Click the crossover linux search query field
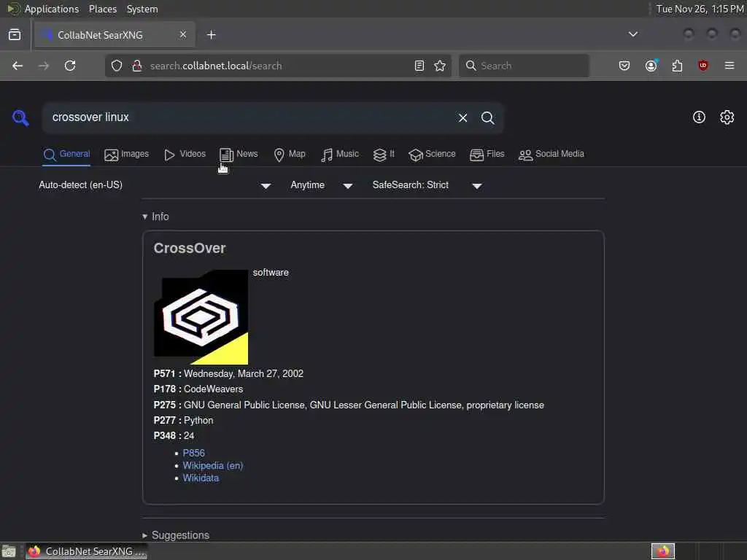 click(x=248, y=117)
